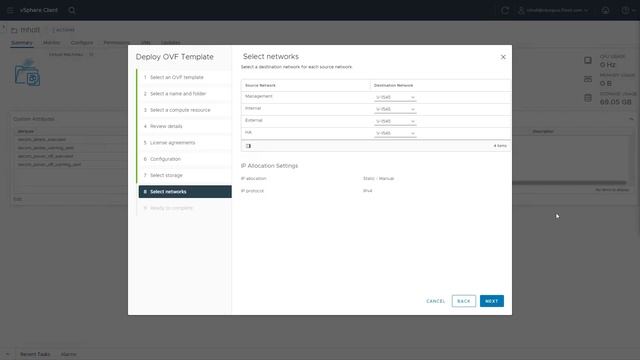Screen dimensions: 640x360
Task: Click the 4 items count label
Action: tap(500, 146)
